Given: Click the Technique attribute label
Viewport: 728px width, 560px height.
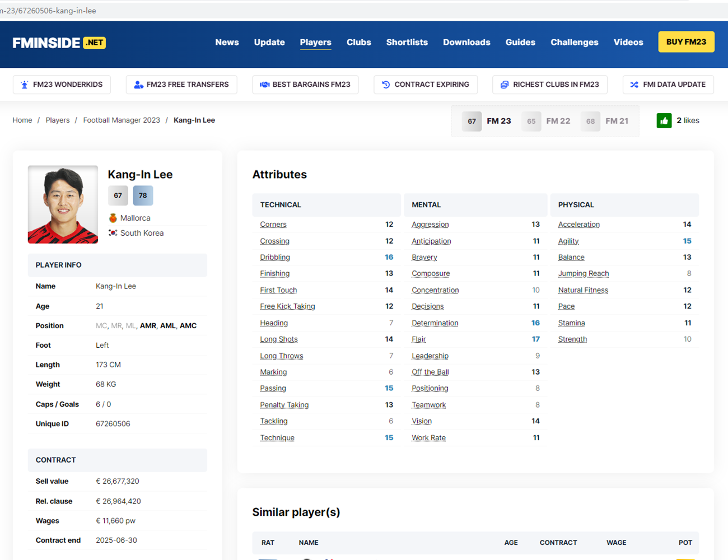Looking at the screenshot, I should pos(277,438).
